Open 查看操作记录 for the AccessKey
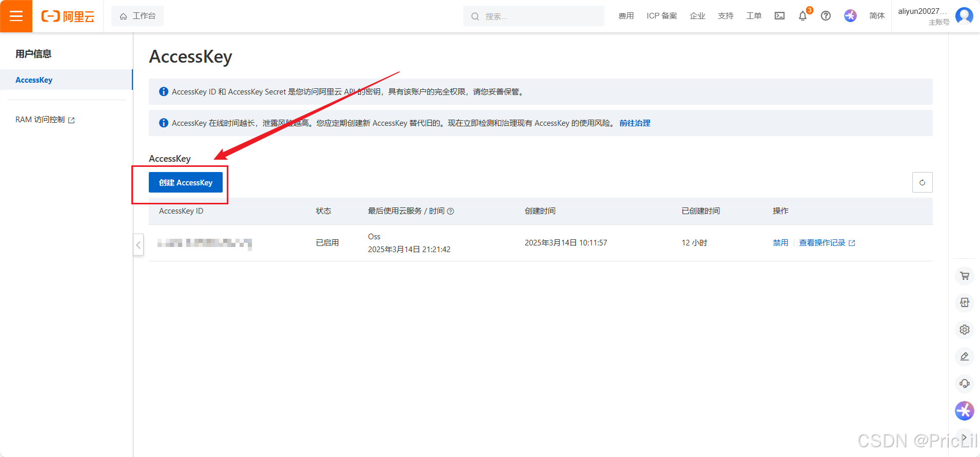Image resolution: width=980 pixels, height=457 pixels. [827, 242]
